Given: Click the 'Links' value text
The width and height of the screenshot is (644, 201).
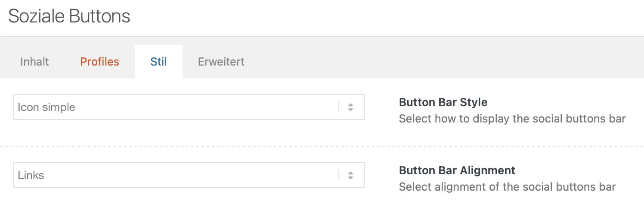Looking at the screenshot, I should (x=31, y=176).
